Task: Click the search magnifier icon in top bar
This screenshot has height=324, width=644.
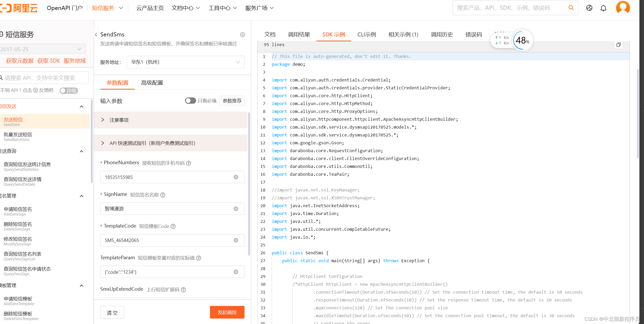Action: click(x=571, y=8)
